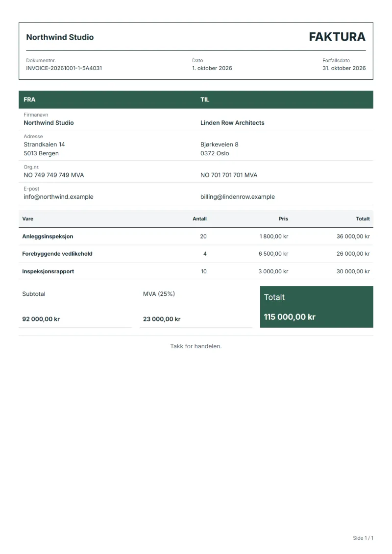Viewport: 392px width, 554px height.
Task: Click quantity 20 for Anleggsinspeksjon
Action: 203,237
